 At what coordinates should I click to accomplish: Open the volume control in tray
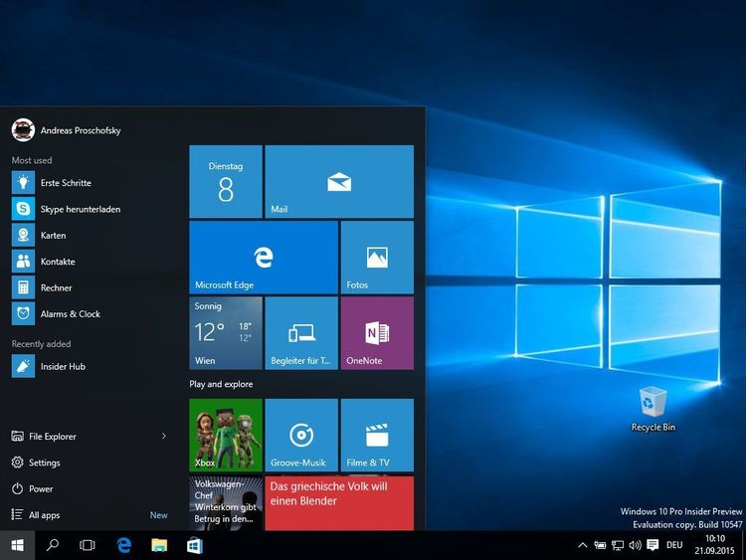click(x=636, y=545)
